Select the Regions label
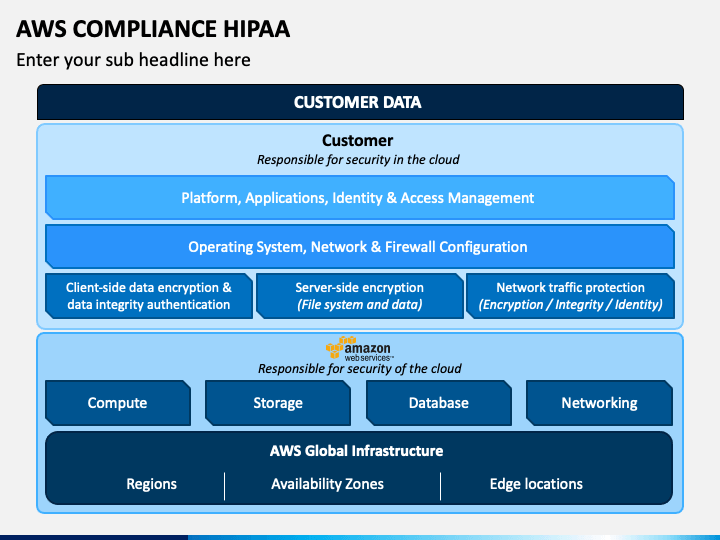 [x=152, y=484]
